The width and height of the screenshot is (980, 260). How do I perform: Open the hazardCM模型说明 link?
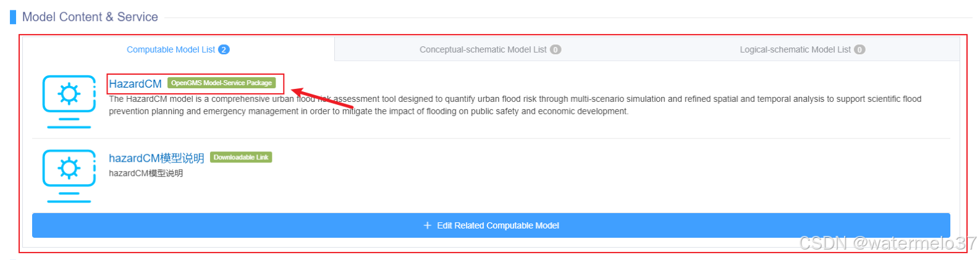tap(156, 158)
